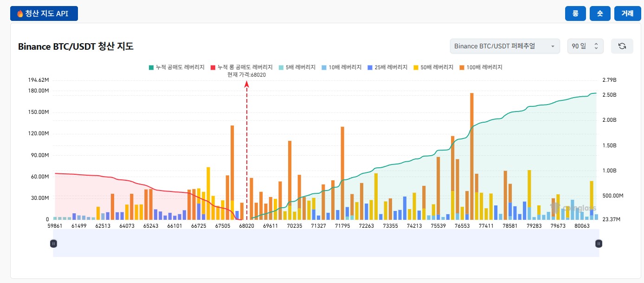This screenshot has height=283, width=644.
Task: Click the 72263 x-axis label
Action: click(367, 226)
